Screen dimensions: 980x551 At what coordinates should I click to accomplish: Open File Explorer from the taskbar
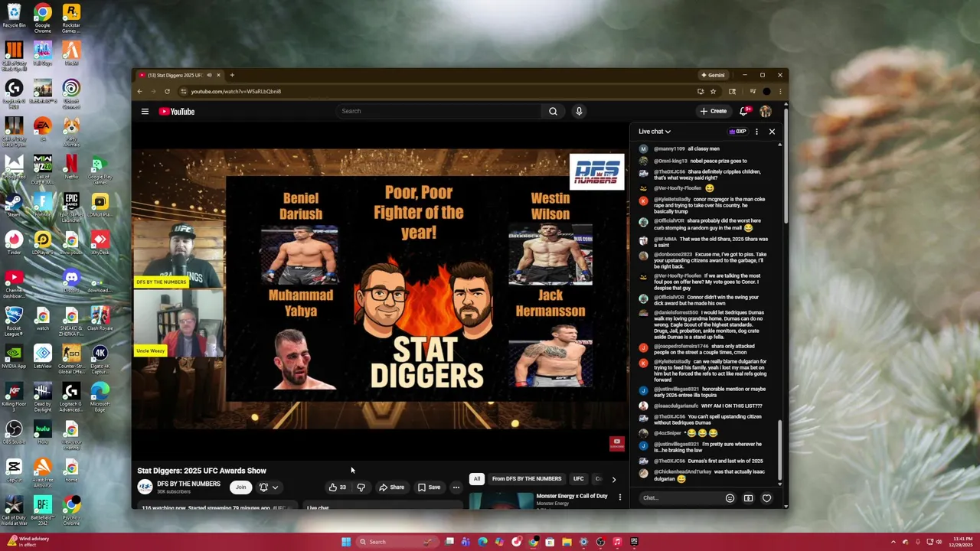[x=567, y=542]
